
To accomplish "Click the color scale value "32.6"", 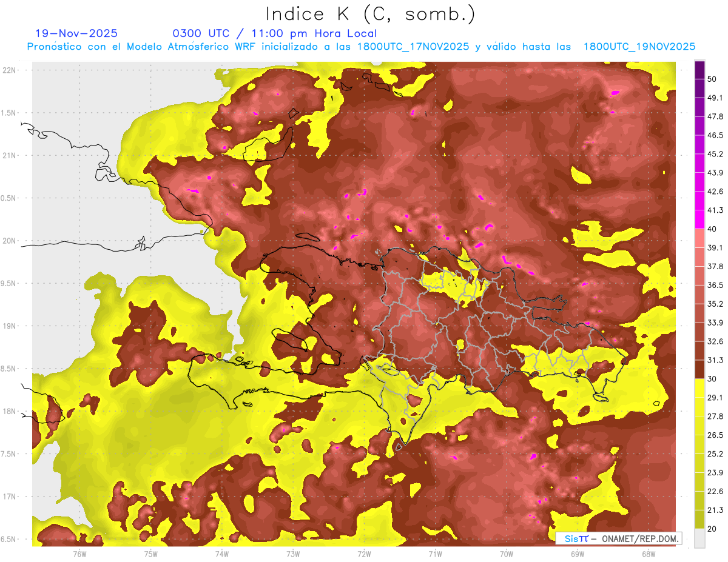I will pos(715,341).
